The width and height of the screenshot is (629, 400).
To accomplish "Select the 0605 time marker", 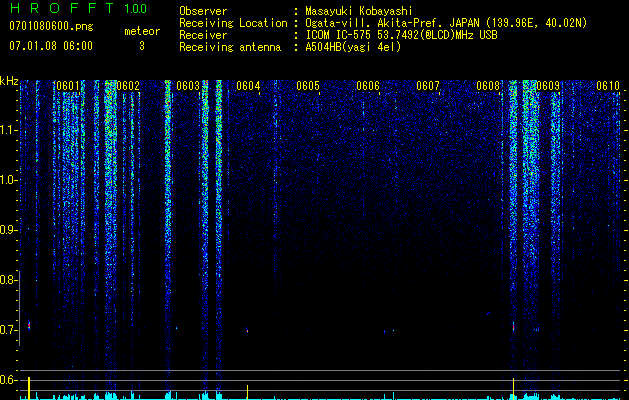I will pyautogui.click(x=308, y=86).
